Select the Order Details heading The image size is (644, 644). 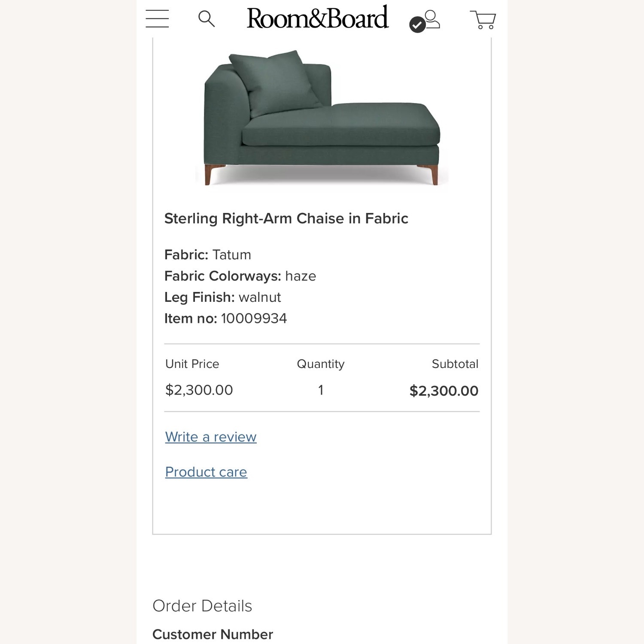[202, 606]
